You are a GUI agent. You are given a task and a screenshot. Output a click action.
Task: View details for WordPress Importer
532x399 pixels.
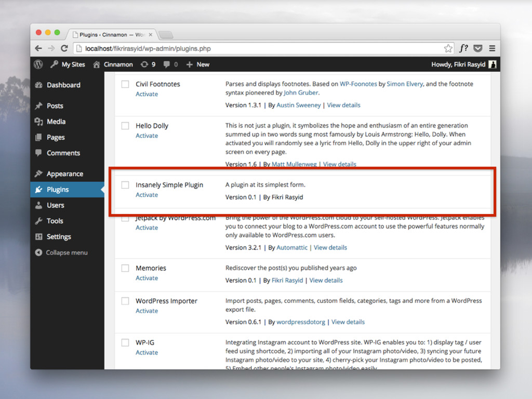pyautogui.click(x=348, y=322)
